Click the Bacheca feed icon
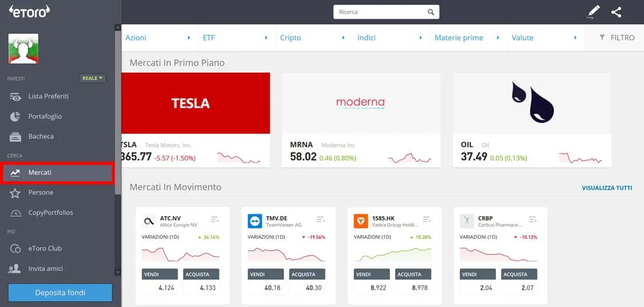The image size is (644, 307). pos(15,136)
